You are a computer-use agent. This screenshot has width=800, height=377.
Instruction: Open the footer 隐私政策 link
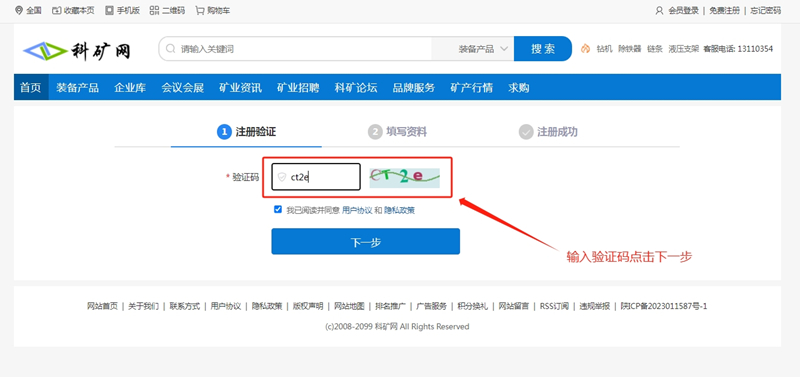click(267, 306)
